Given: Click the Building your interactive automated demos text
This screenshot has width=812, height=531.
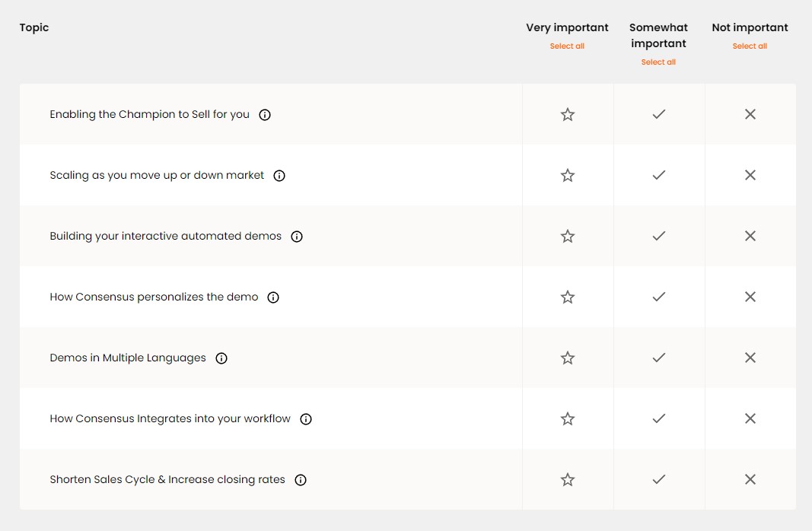Looking at the screenshot, I should pos(166,236).
